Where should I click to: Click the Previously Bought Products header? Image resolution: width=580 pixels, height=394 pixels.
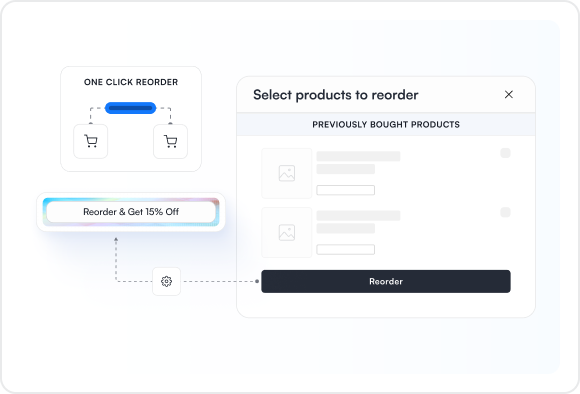coord(386,124)
